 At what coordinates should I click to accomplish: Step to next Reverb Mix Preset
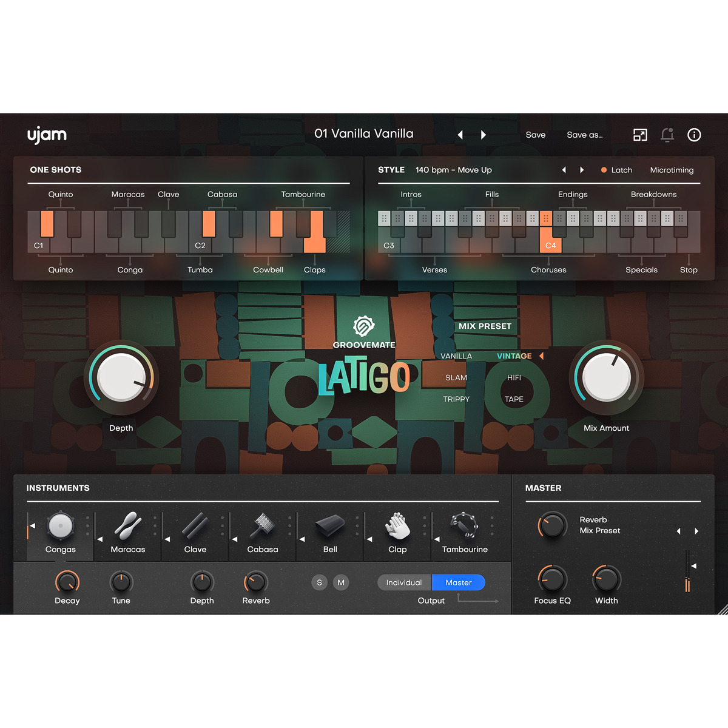click(696, 531)
